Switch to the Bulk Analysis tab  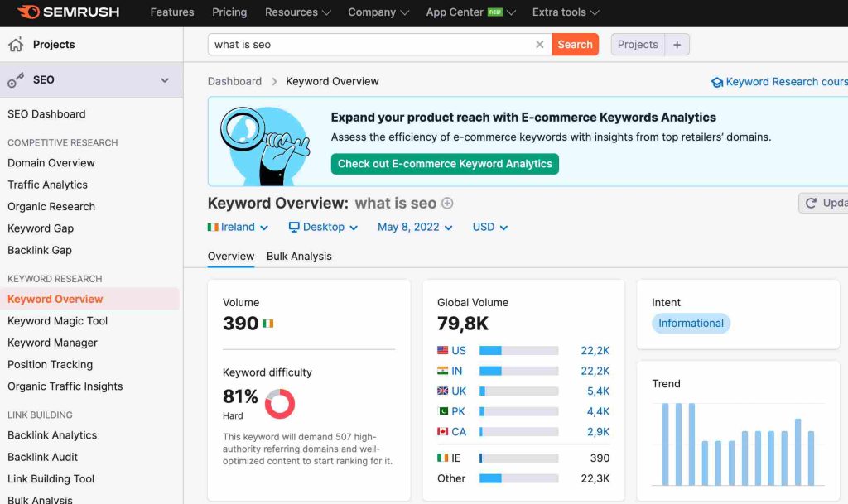299,256
